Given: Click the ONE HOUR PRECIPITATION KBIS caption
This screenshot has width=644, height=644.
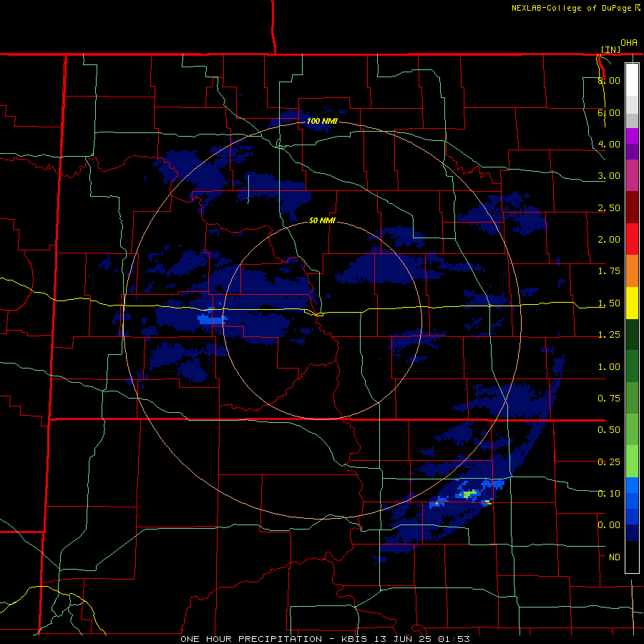Looking at the screenshot, I should [x=326, y=639].
